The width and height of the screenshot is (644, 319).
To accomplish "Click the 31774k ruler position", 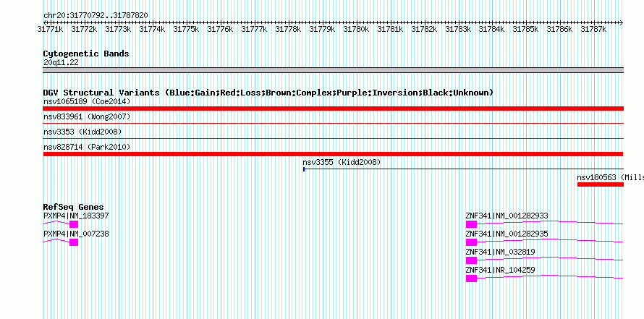I will click(152, 29).
